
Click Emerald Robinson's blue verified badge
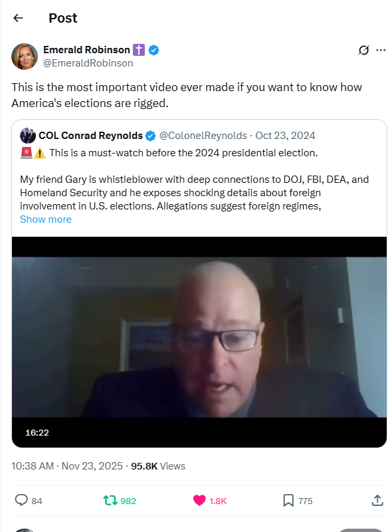(154, 50)
